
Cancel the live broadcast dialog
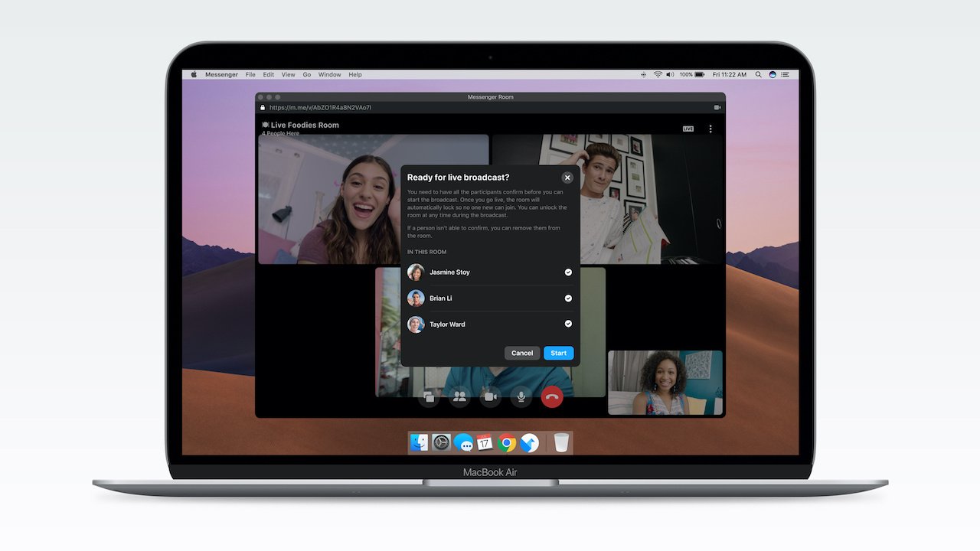click(522, 353)
